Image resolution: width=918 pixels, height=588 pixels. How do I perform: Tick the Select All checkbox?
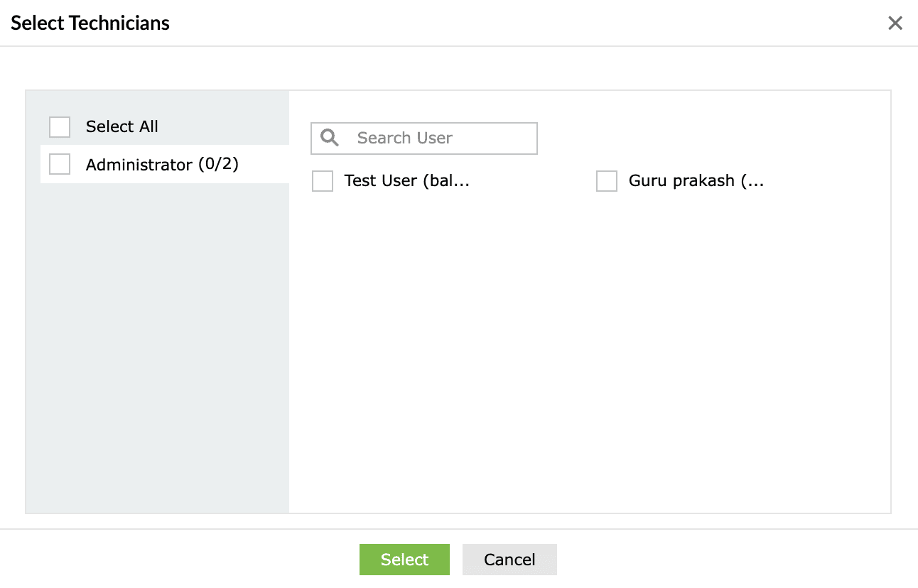coord(60,127)
